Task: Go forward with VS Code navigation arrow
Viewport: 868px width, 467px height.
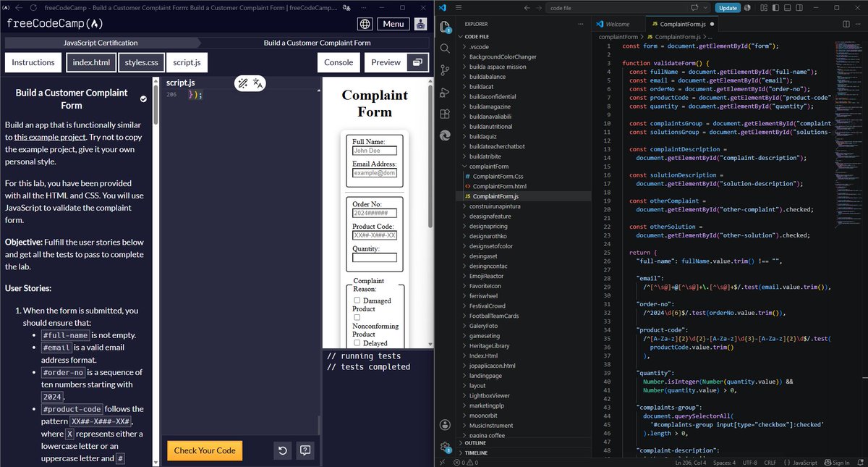Action: [x=539, y=8]
